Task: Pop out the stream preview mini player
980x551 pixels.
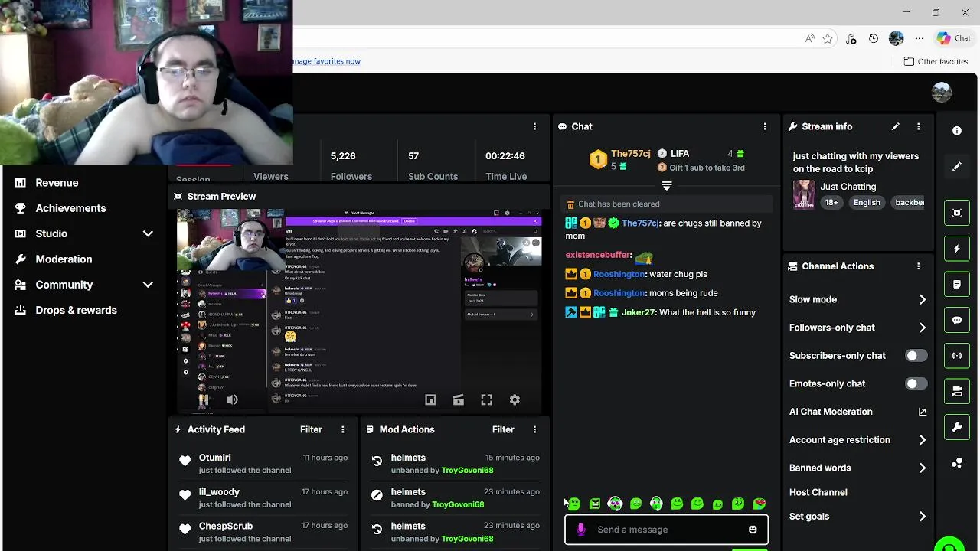Action: pos(430,399)
